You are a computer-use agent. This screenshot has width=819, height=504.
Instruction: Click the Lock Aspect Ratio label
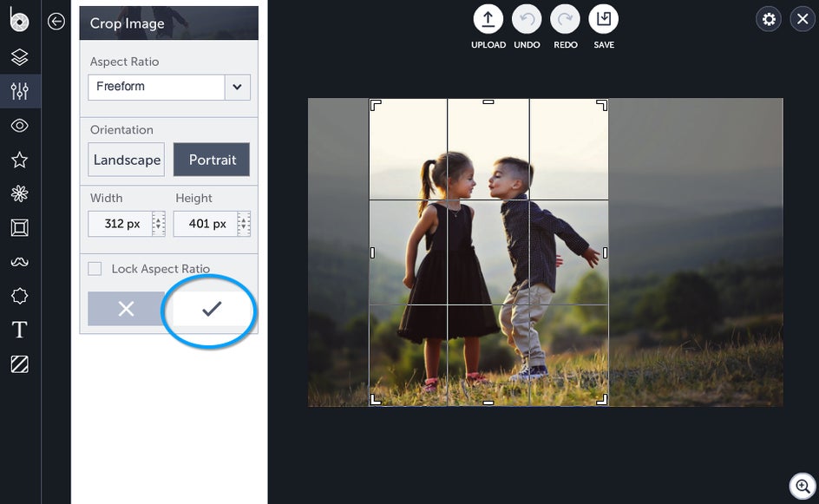coord(161,269)
